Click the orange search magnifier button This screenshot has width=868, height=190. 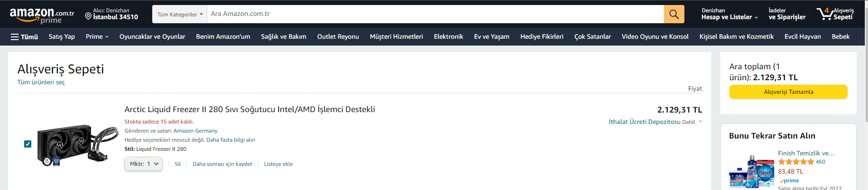[674, 14]
